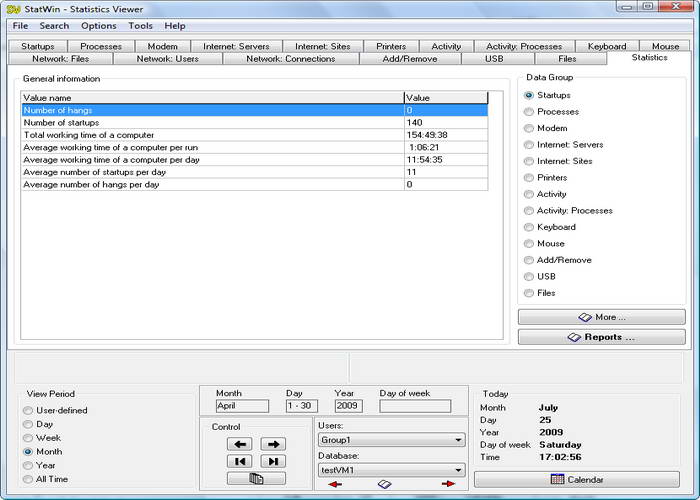Image resolution: width=700 pixels, height=500 pixels.
Task: Jump to last period with skip-forward button
Action: click(273, 461)
